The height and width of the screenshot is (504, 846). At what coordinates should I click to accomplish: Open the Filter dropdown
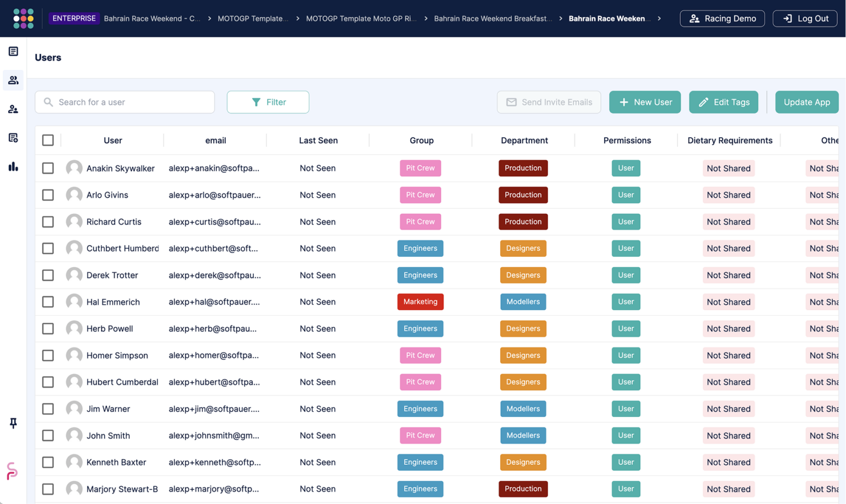pos(268,102)
